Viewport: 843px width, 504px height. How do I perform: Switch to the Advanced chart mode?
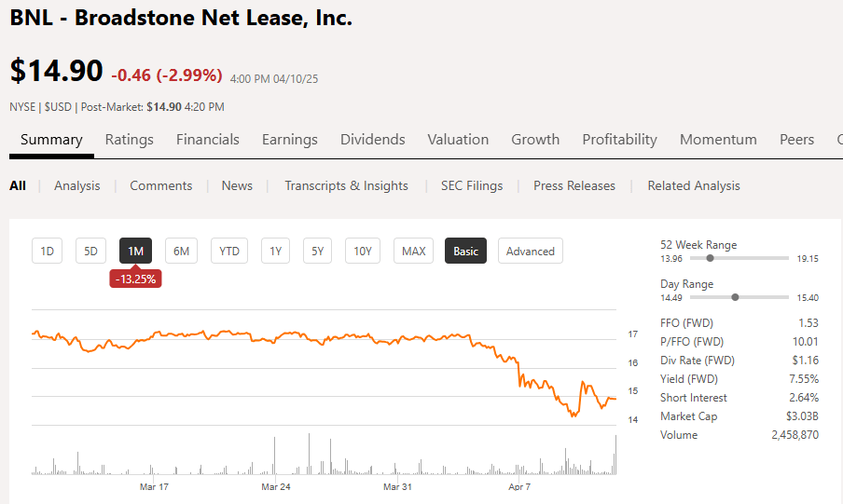(530, 252)
